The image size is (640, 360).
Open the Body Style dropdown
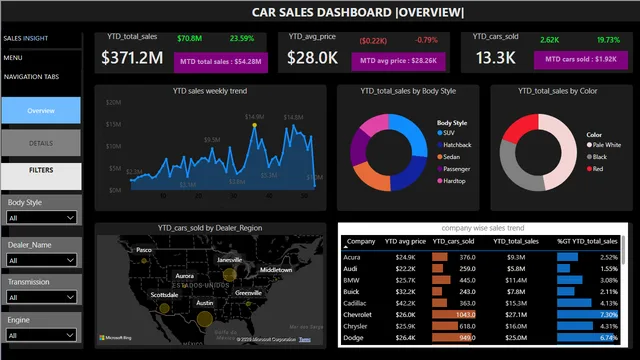(x=41, y=218)
